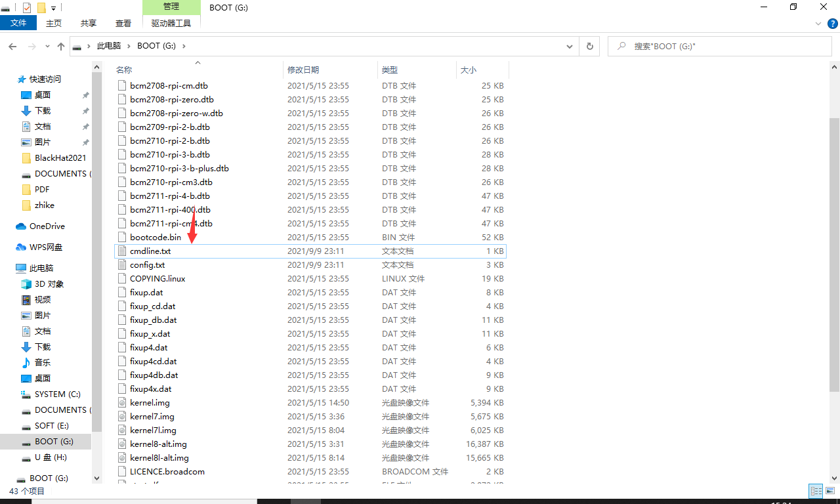
Task: Open customize quick access toolbar dropdown
Action: coord(54,8)
